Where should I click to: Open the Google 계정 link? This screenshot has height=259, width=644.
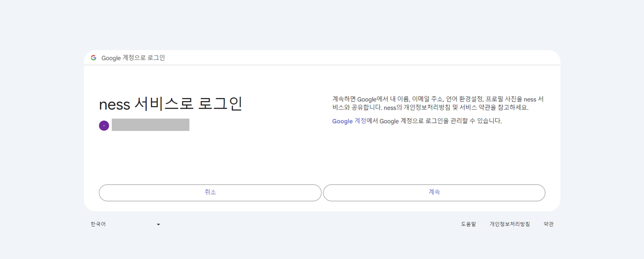coord(349,121)
